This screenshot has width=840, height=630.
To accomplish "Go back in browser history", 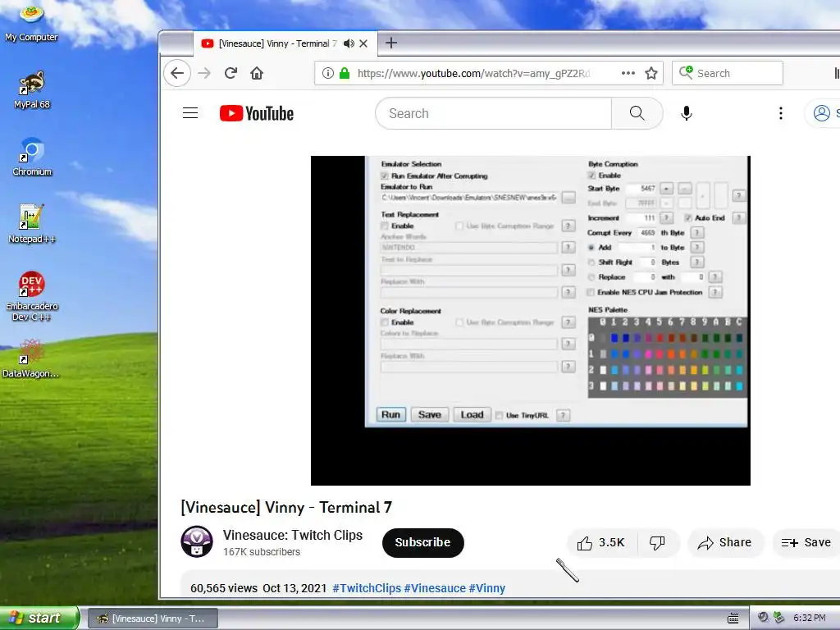I will pyautogui.click(x=177, y=73).
